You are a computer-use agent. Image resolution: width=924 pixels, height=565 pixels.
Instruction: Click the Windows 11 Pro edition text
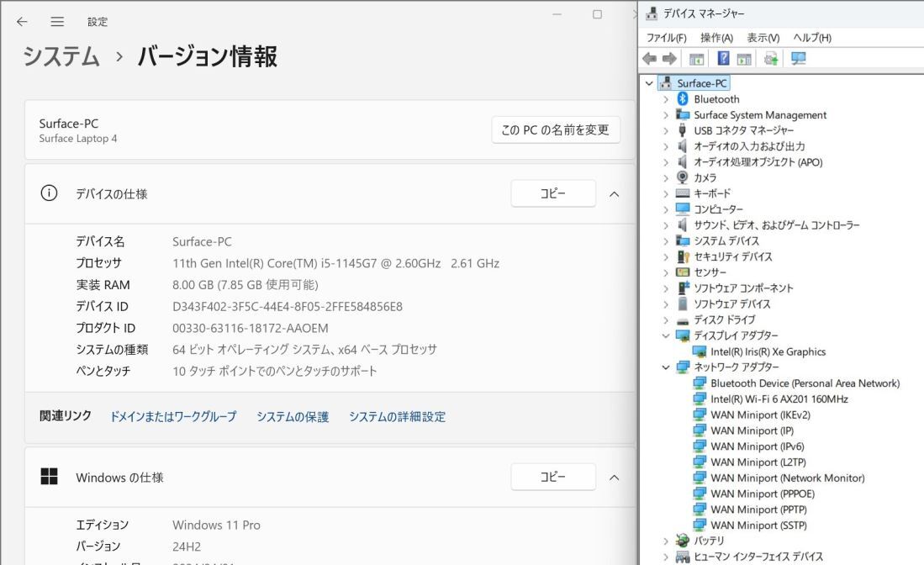(216, 525)
